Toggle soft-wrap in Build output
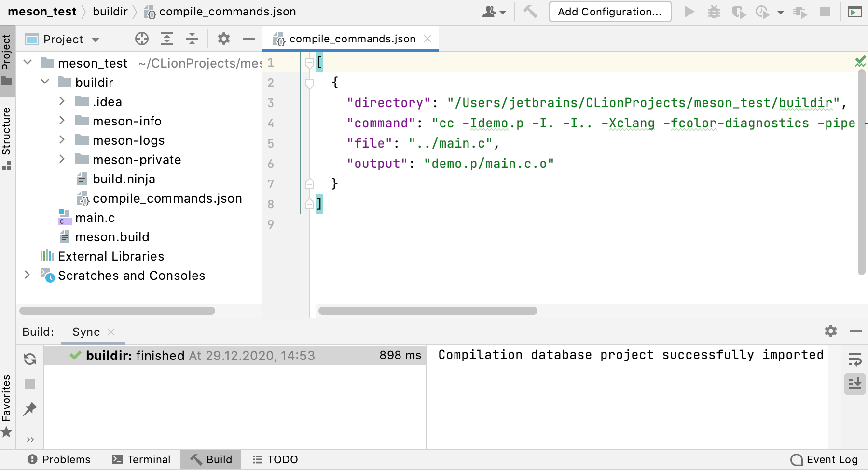 pyautogui.click(x=854, y=359)
